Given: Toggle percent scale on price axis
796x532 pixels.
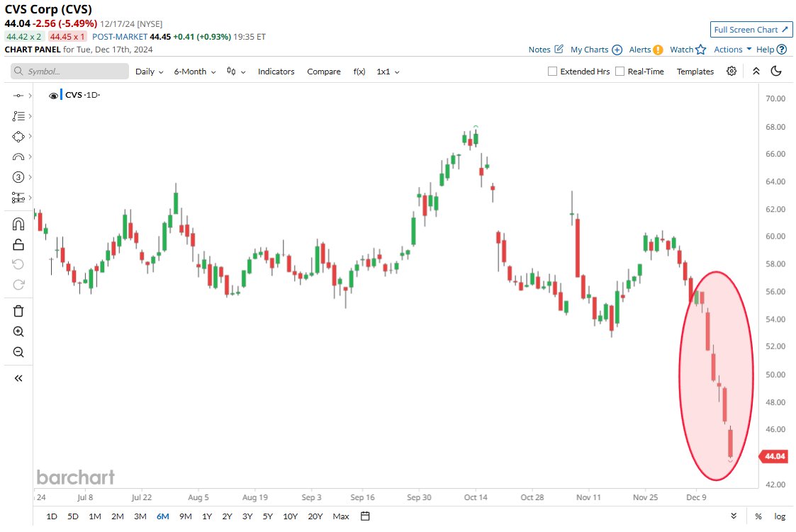Looking at the screenshot, I should (758, 516).
